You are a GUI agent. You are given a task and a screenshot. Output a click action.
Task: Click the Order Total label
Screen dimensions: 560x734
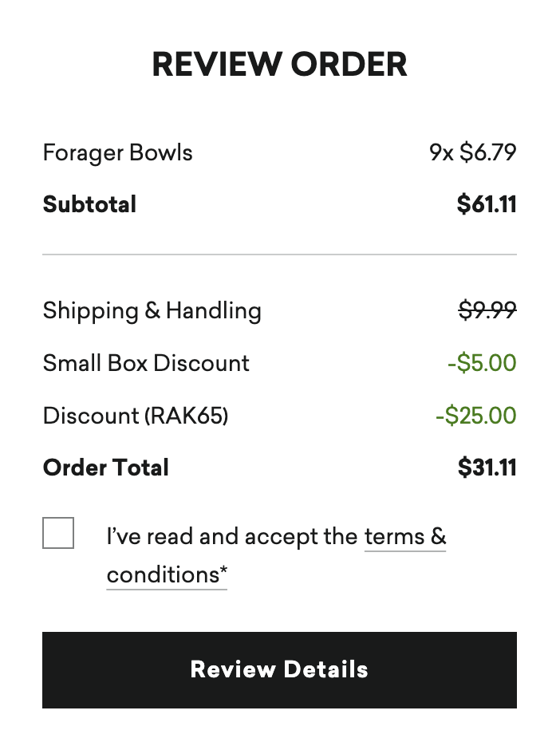tap(105, 468)
